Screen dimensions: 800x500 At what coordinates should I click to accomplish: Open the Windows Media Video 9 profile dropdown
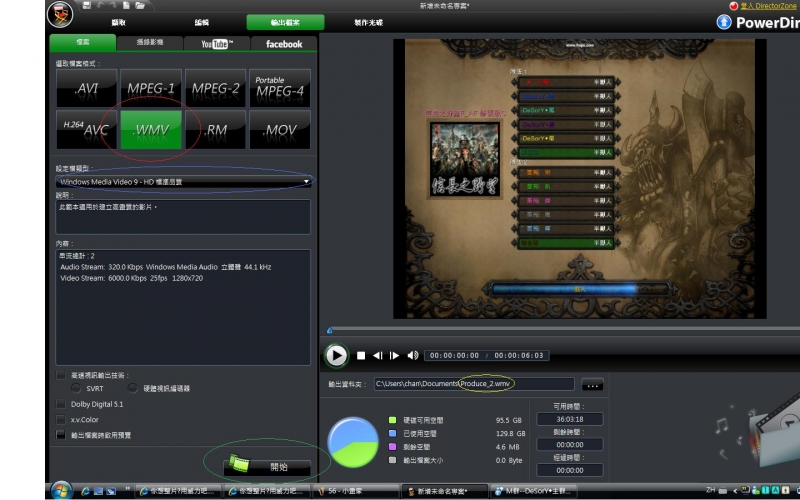[x=183, y=182]
